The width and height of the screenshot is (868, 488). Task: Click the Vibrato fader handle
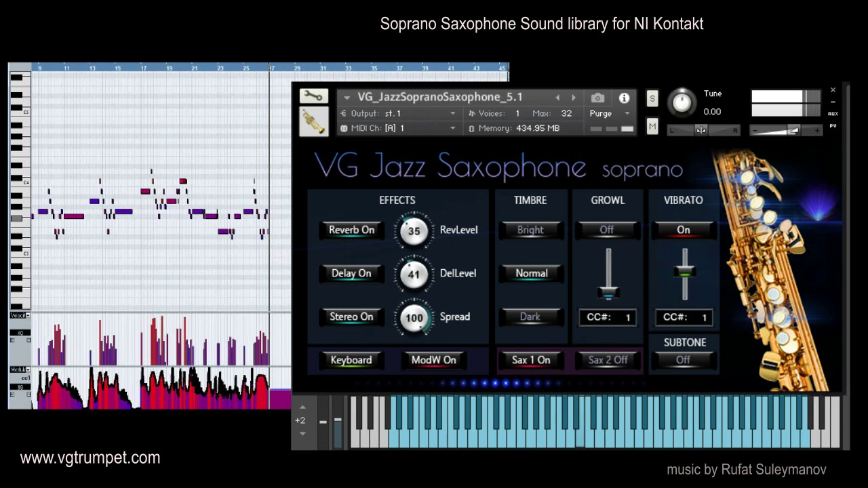[x=685, y=273]
